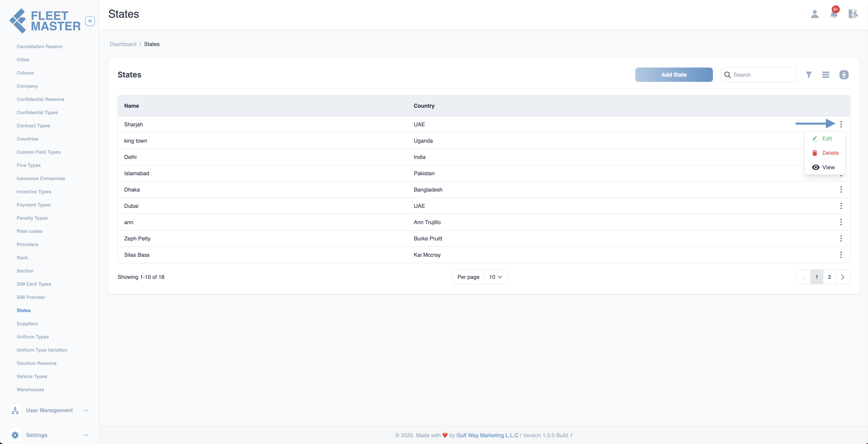Image resolution: width=868 pixels, height=444 pixels.
Task: Open Fine Types in sidebar
Action: pyautogui.click(x=29, y=165)
